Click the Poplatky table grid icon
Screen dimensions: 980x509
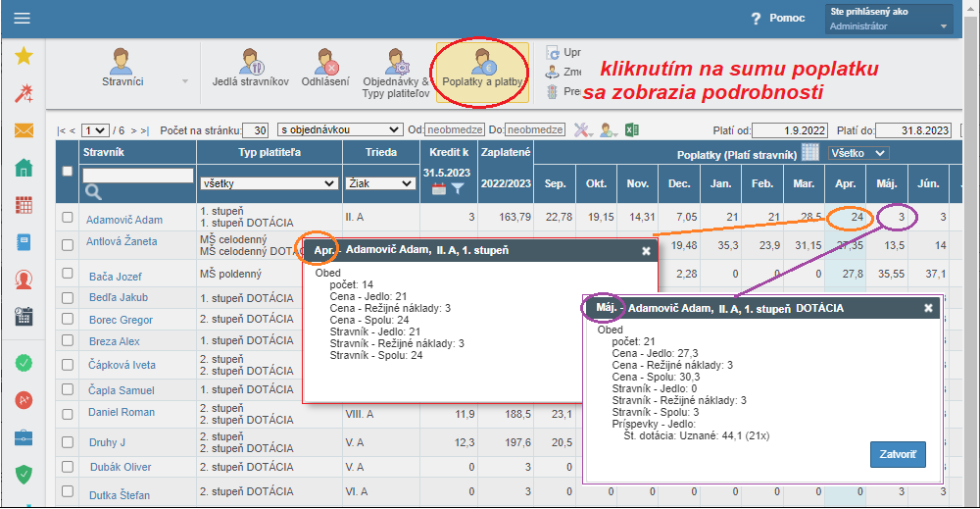coord(810,153)
